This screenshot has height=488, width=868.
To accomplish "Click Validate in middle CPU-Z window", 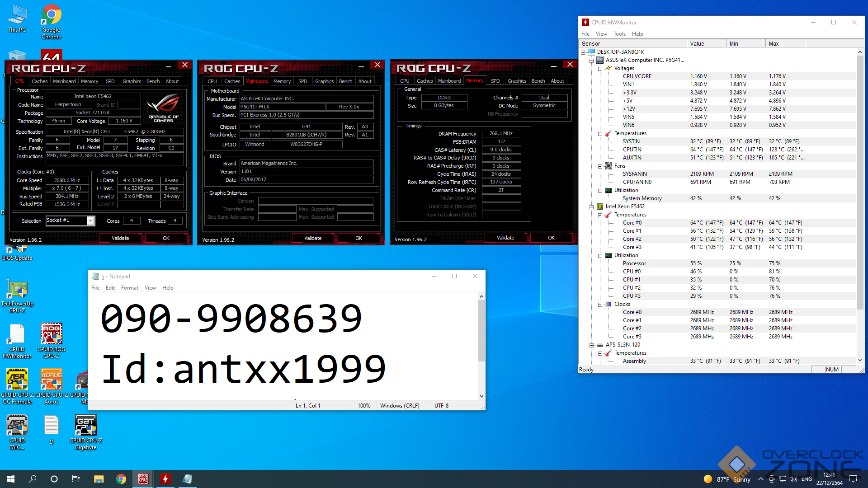I will point(313,238).
